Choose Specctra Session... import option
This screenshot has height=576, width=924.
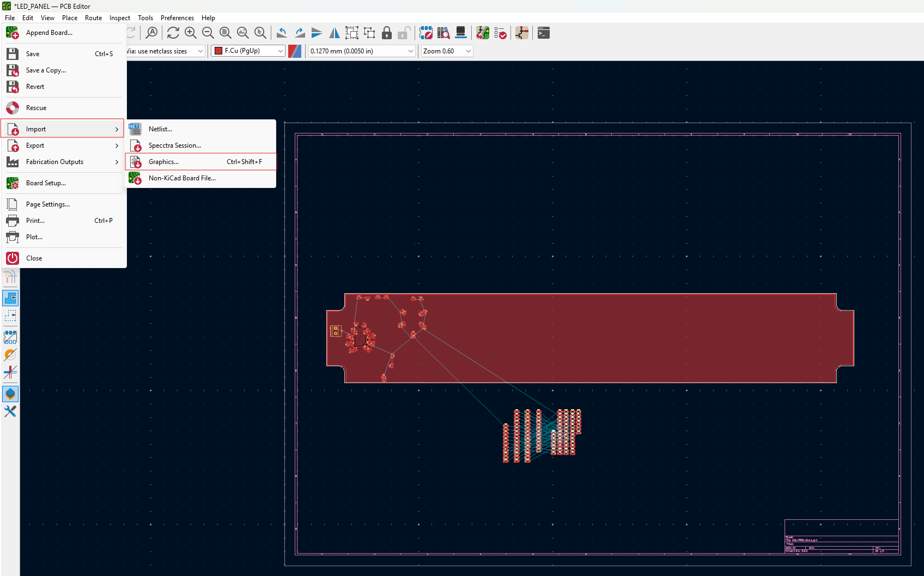(x=201, y=145)
